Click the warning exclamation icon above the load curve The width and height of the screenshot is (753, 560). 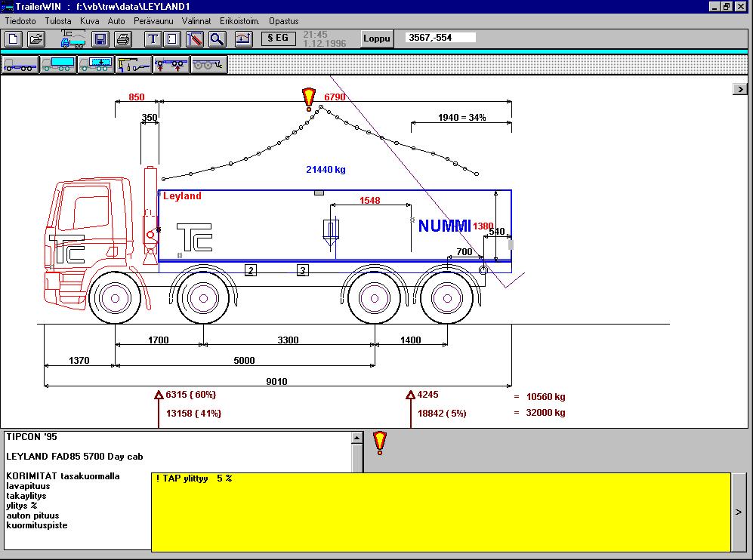tap(309, 100)
